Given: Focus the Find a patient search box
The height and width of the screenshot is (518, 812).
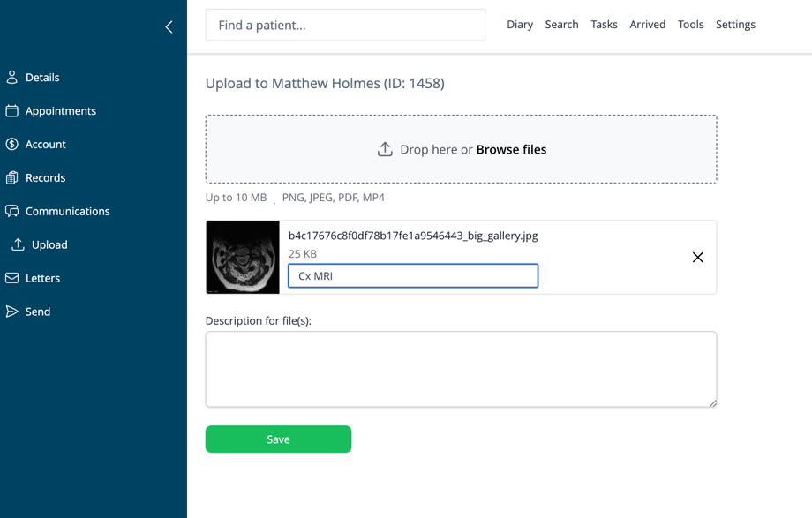Looking at the screenshot, I should (x=345, y=26).
